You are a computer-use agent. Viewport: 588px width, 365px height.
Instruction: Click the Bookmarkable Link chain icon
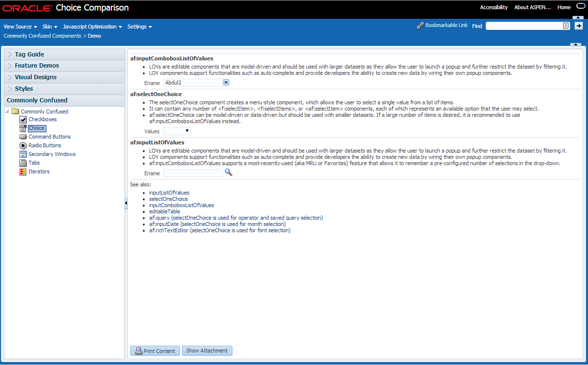point(420,26)
